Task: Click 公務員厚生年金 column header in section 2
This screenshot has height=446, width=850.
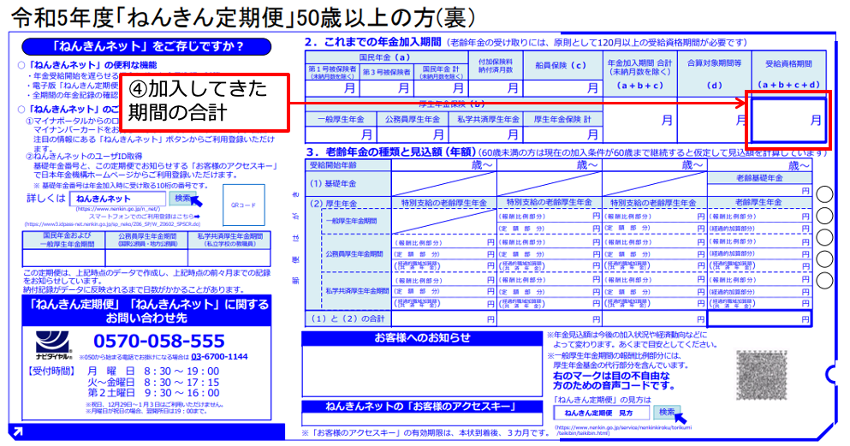Action: (x=412, y=120)
